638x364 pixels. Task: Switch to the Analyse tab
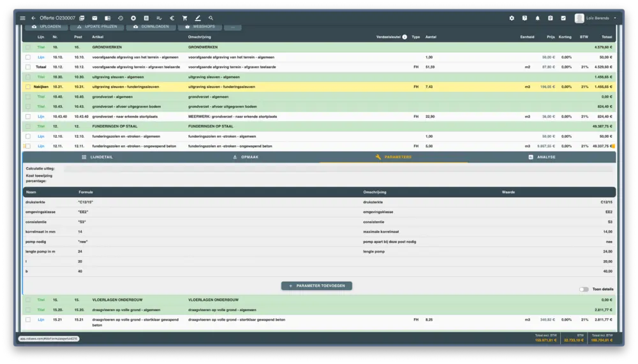click(541, 157)
